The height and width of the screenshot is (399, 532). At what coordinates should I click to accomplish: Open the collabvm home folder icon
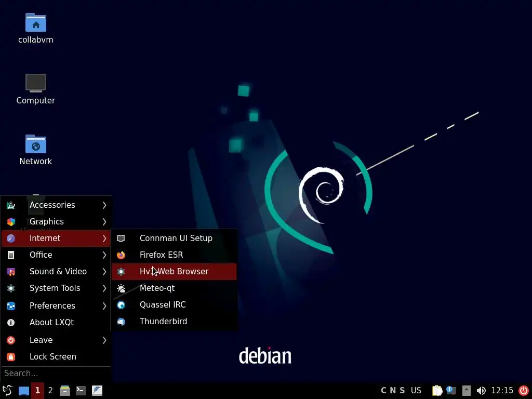coord(36,22)
